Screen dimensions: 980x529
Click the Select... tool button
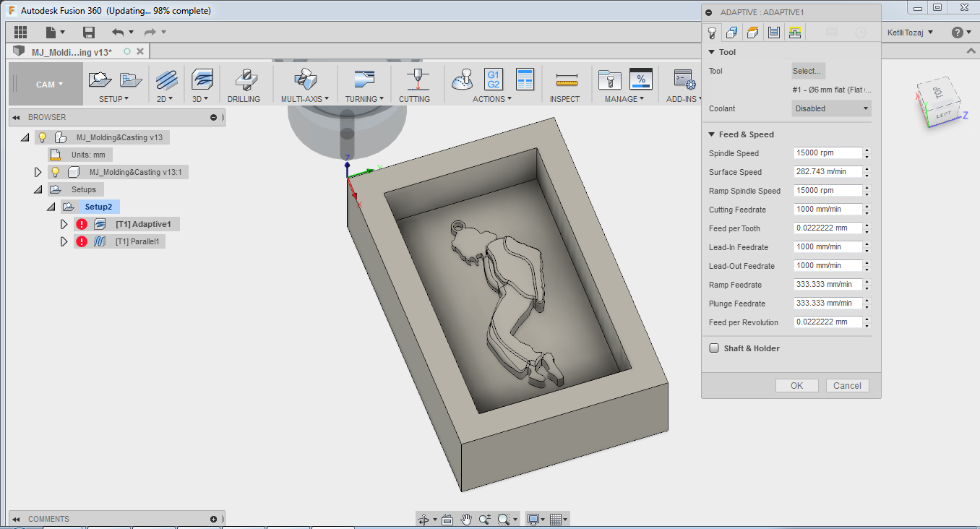click(x=808, y=71)
